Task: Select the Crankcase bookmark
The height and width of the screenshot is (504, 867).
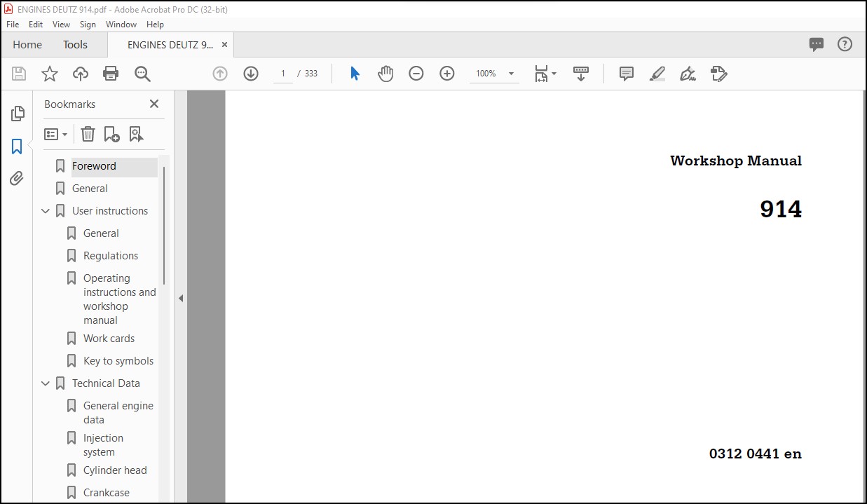Action: pos(106,493)
